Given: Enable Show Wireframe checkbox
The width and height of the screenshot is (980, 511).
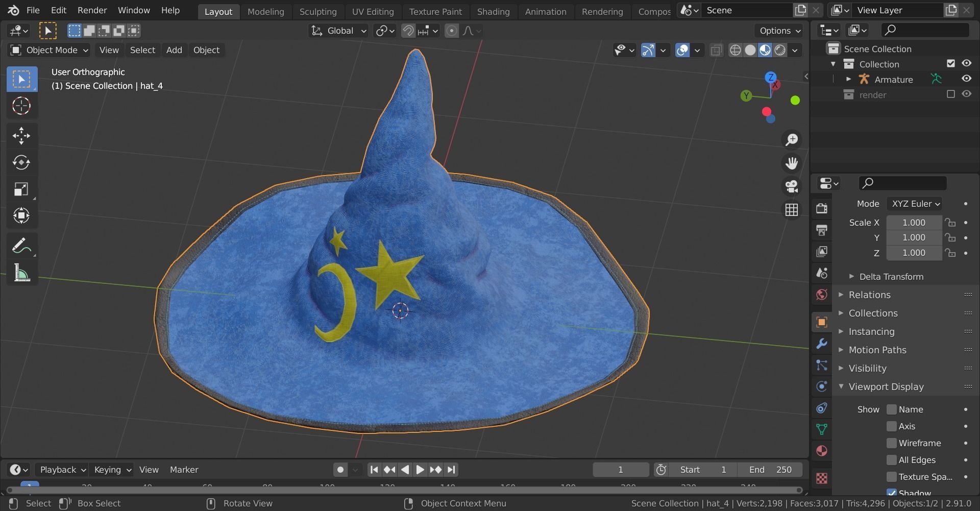Looking at the screenshot, I should 892,443.
